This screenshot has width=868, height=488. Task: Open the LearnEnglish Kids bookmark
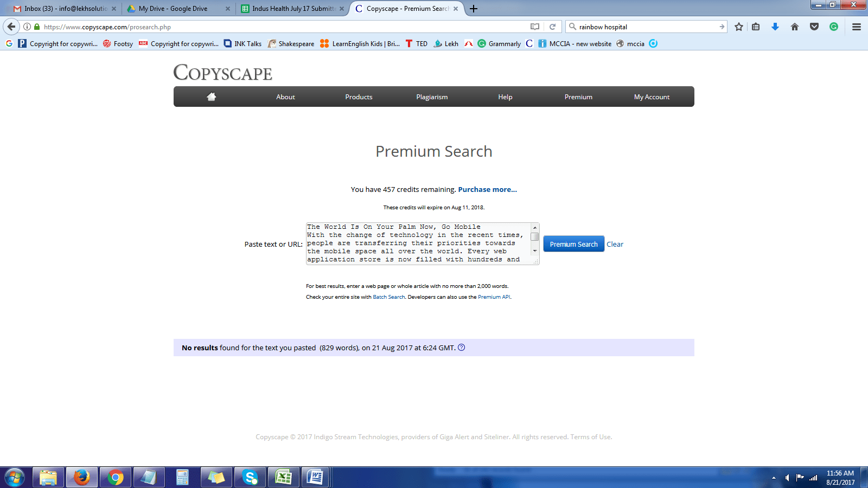coord(360,43)
